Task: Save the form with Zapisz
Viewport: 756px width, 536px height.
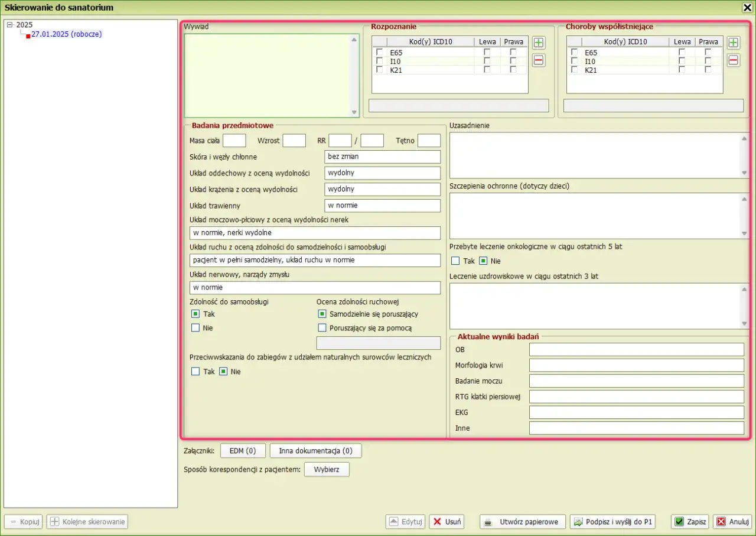Action: [x=690, y=522]
